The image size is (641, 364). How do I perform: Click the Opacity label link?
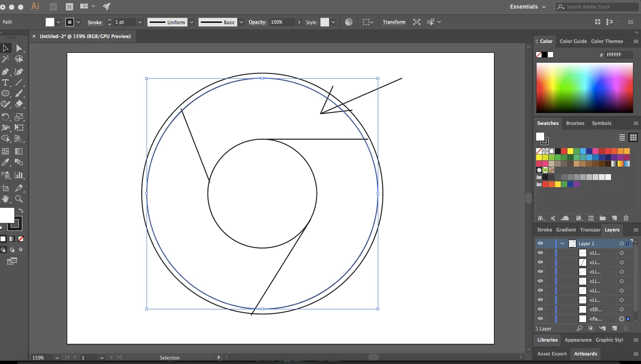pos(257,22)
